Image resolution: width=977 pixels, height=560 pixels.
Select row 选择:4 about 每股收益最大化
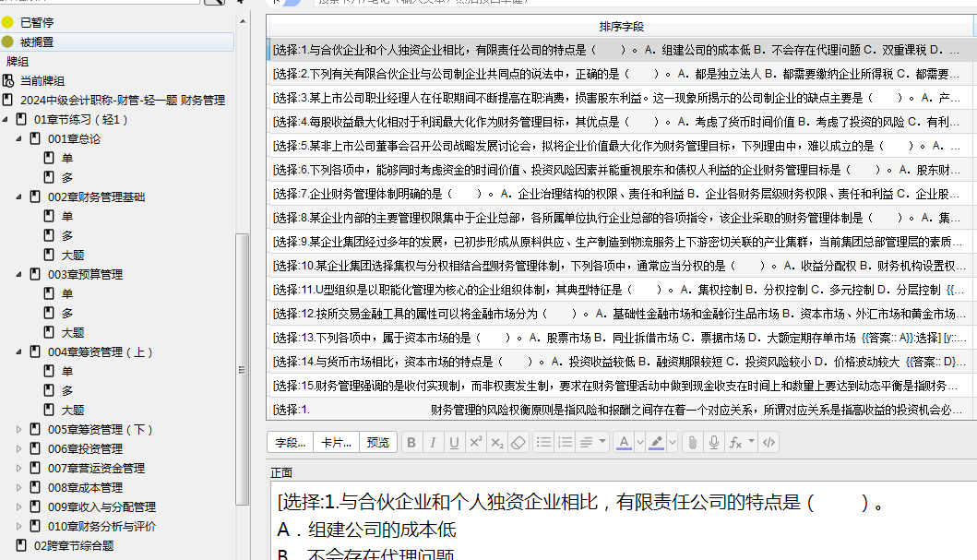(x=621, y=122)
